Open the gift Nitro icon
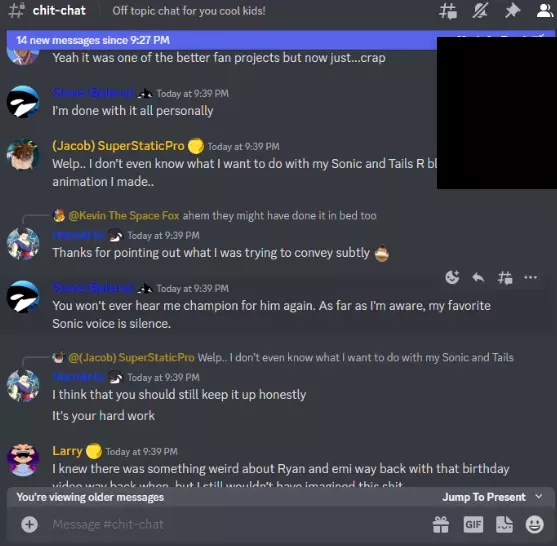Screen dimensions: 557x546 [441, 524]
